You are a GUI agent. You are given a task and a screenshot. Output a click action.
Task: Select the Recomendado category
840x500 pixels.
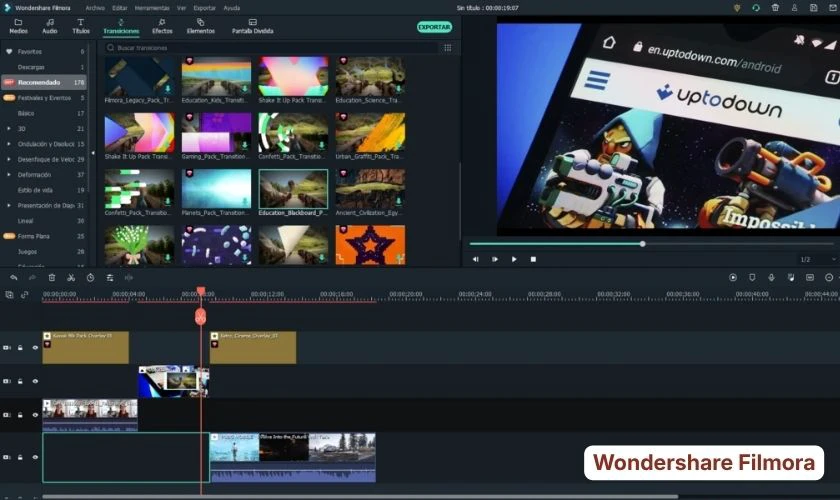tap(44, 83)
